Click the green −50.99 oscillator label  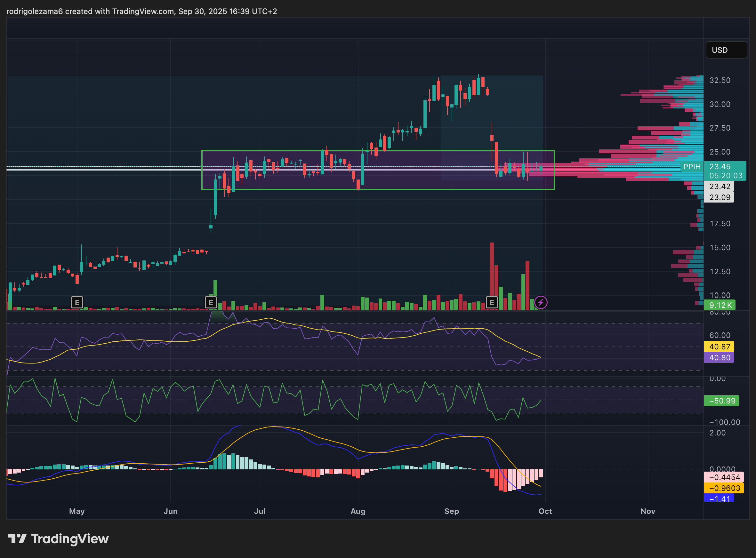722,401
